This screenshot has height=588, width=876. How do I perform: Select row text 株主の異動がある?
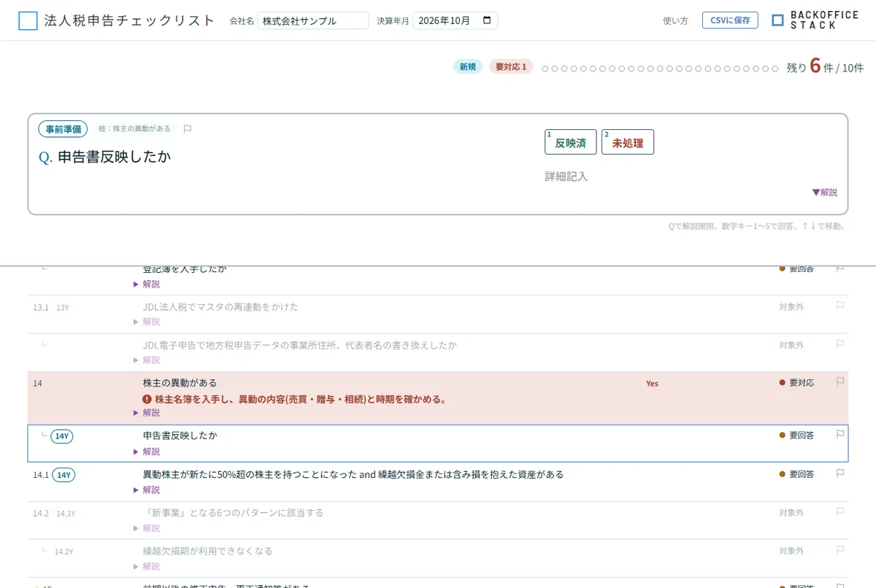pyautogui.click(x=180, y=383)
